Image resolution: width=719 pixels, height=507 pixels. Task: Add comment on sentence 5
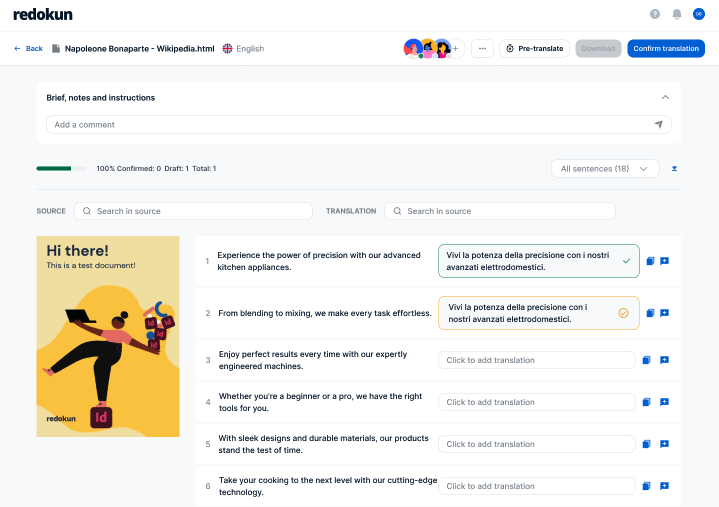click(664, 444)
